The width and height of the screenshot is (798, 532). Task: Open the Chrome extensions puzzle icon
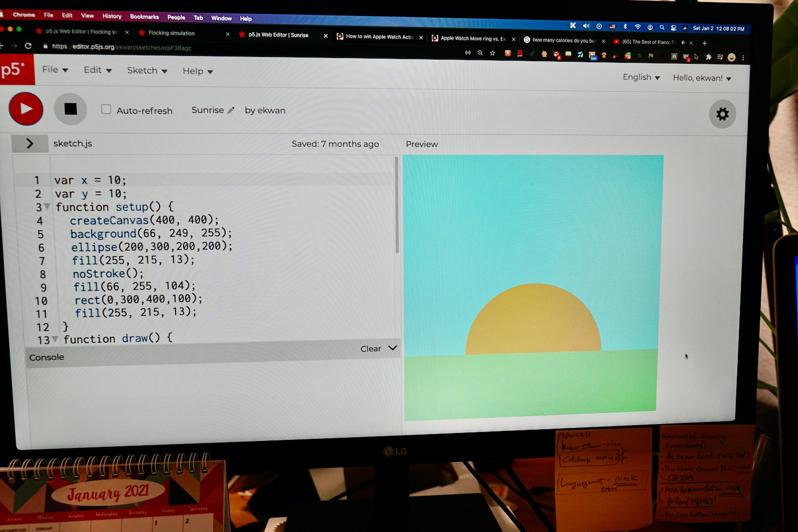pos(709,57)
